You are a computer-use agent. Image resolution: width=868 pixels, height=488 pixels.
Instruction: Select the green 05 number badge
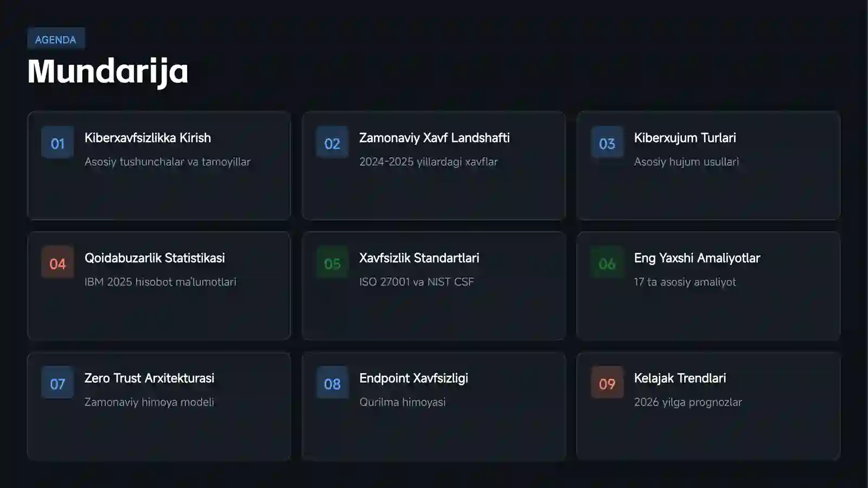click(332, 263)
